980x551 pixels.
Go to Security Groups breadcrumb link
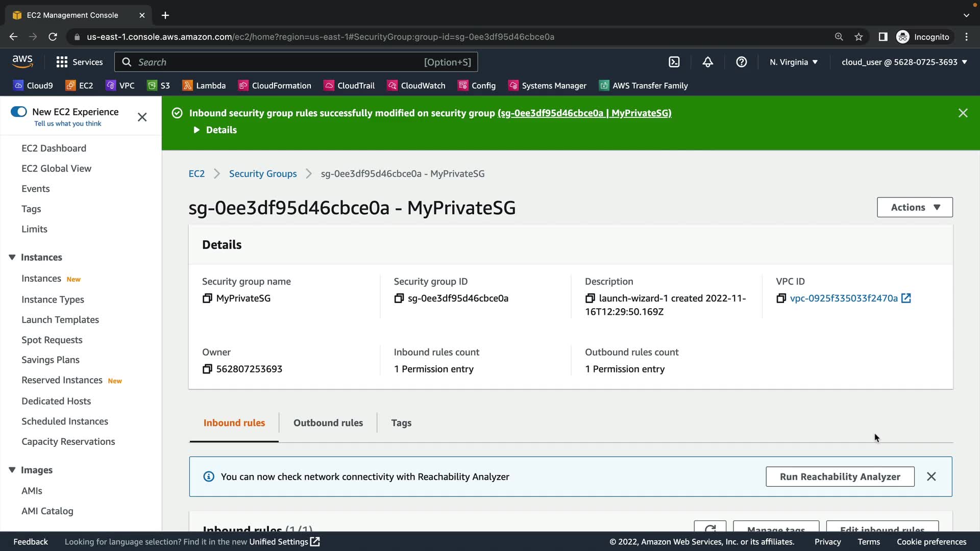pyautogui.click(x=262, y=173)
